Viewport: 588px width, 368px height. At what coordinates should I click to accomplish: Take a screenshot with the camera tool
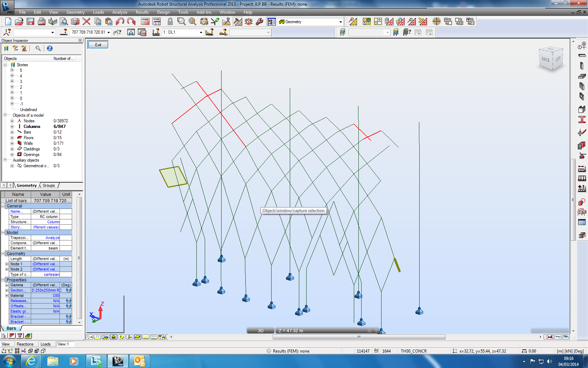[x=75, y=21]
